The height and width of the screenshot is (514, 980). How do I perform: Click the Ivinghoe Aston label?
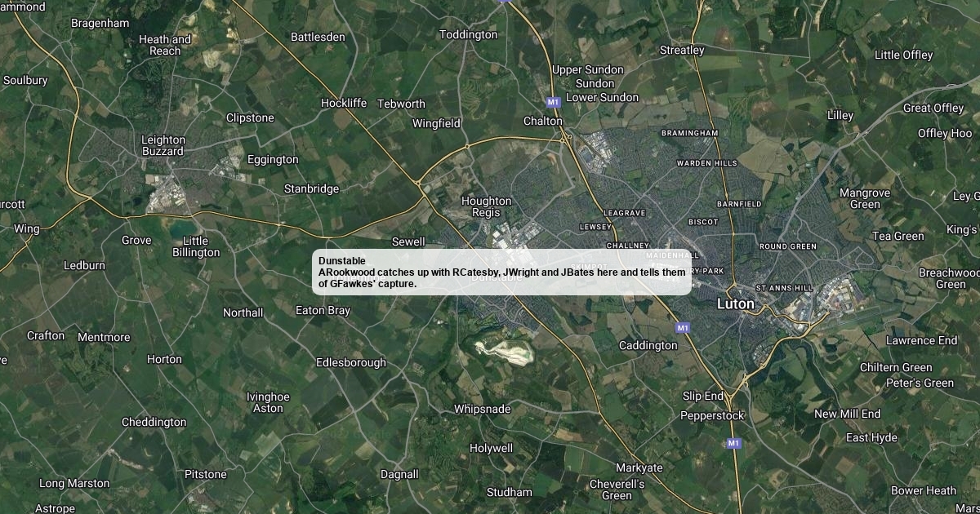(x=268, y=402)
